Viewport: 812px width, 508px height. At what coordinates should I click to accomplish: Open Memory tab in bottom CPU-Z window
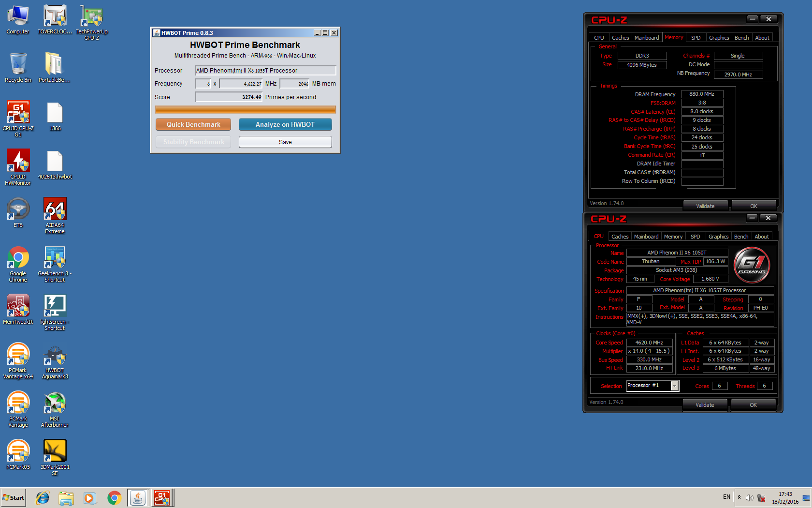point(673,237)
